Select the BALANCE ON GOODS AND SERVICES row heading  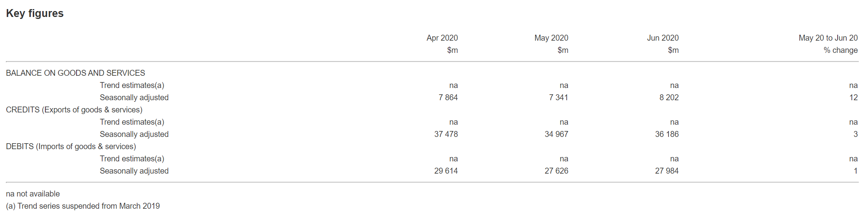[x=75, y=73]
